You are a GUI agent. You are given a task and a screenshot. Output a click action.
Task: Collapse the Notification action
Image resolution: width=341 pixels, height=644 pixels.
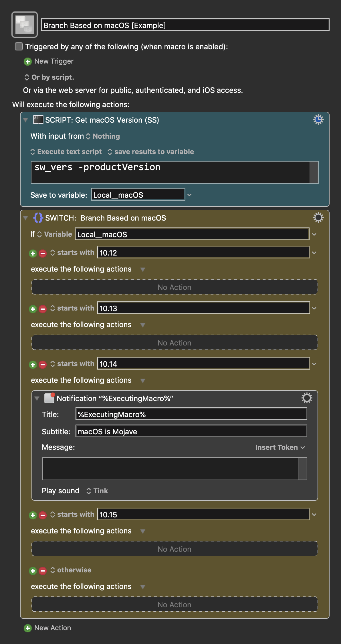pos(37,398)
